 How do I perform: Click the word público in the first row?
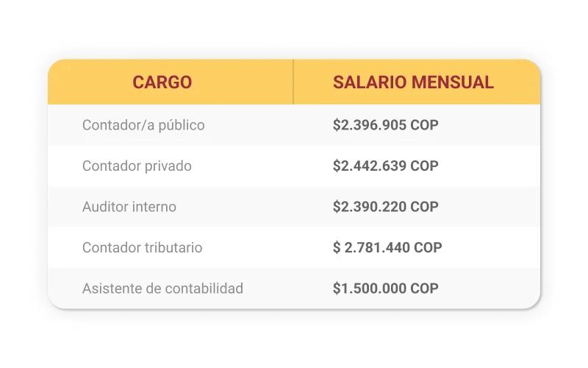[182, 126]
